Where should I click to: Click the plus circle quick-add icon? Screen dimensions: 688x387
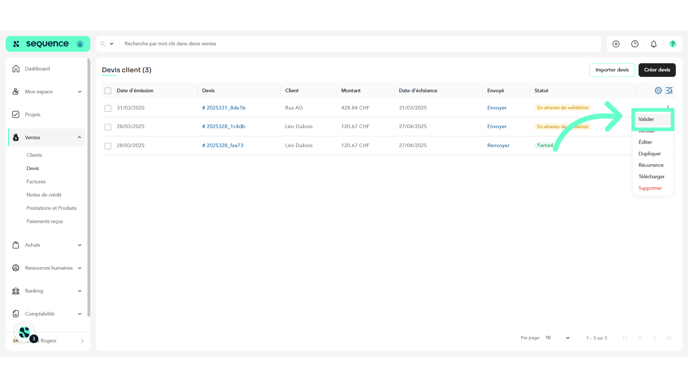(x=616, y=44)
